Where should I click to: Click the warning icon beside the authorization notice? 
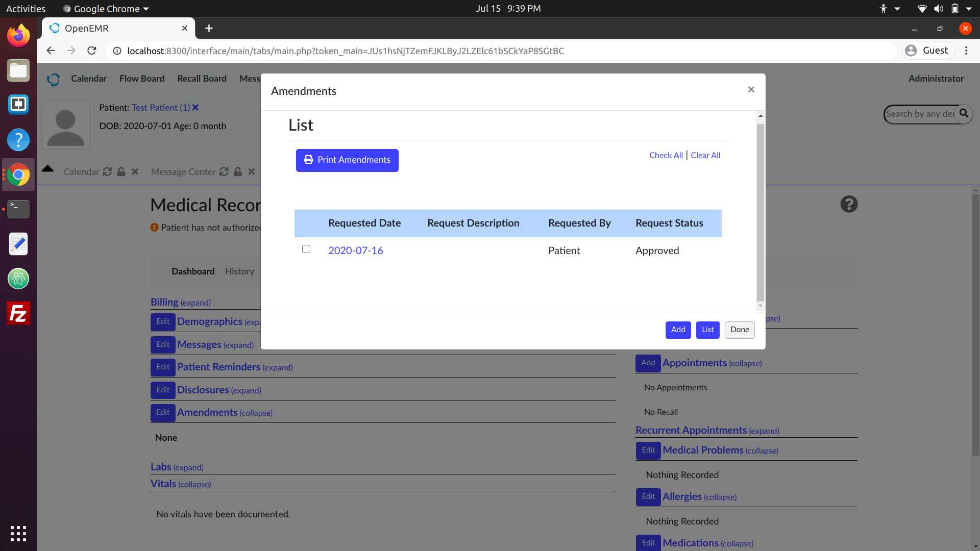pos(154,228)
